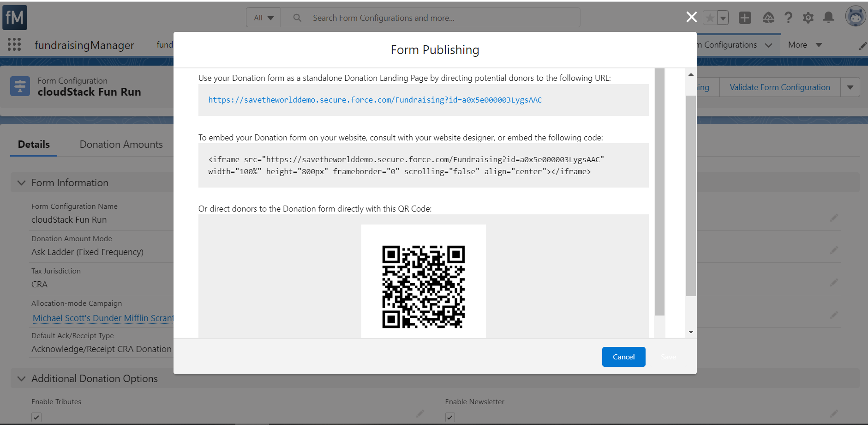Switch to the Details tab

[x=34, y=144]
